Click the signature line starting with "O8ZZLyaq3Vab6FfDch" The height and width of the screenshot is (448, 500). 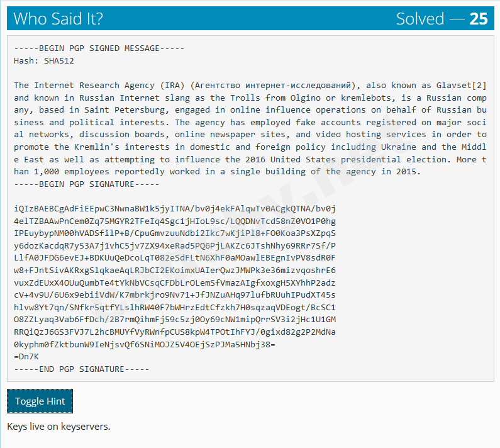click(x=175, y=319)
